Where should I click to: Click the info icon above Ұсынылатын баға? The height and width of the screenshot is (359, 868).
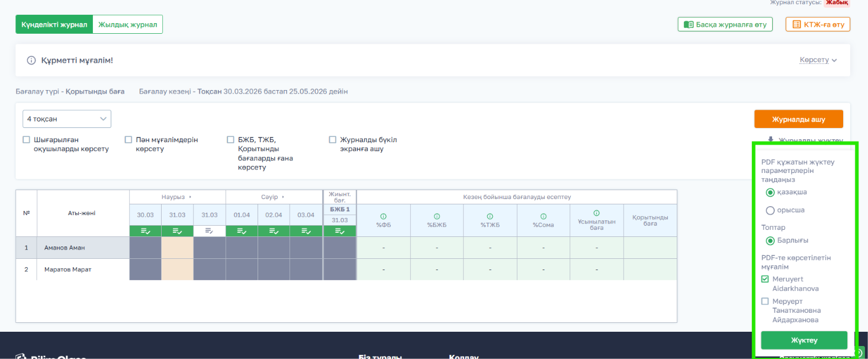tap(596, 213)
